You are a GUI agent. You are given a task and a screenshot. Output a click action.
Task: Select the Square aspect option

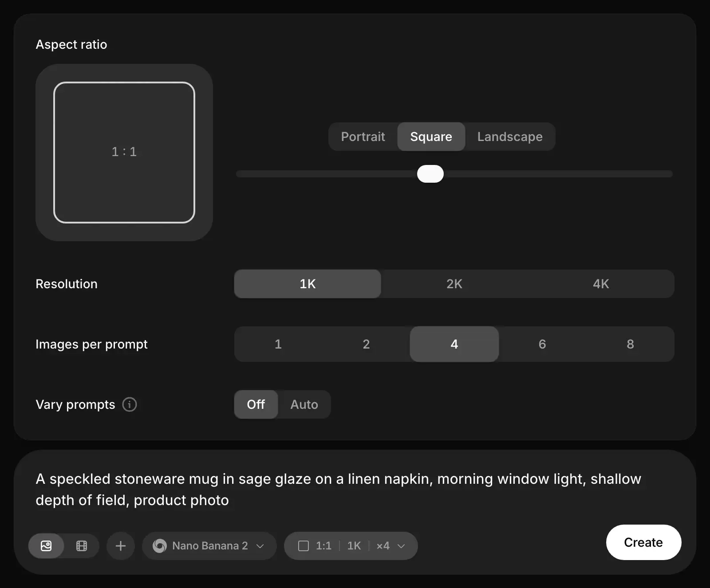pyautogui.click(x=431, y=137)
